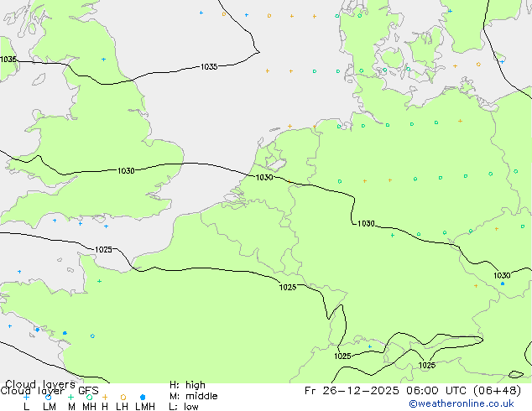Click the blue plus marker over northern England
The image size is (532, 411).
click(x=103, y=60)
